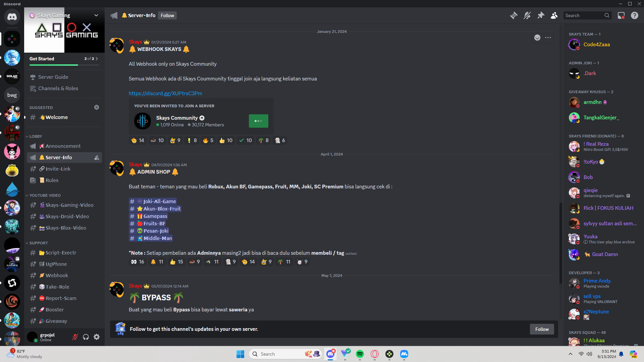Open Spotify from the taskbar
The image size is (644, 362).
point(360,354)
